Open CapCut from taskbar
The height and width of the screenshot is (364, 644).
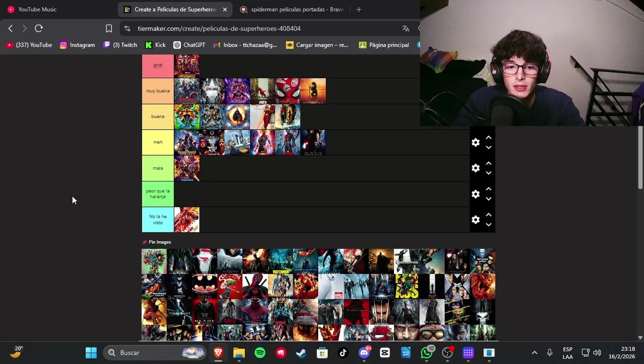coord(385,353)
